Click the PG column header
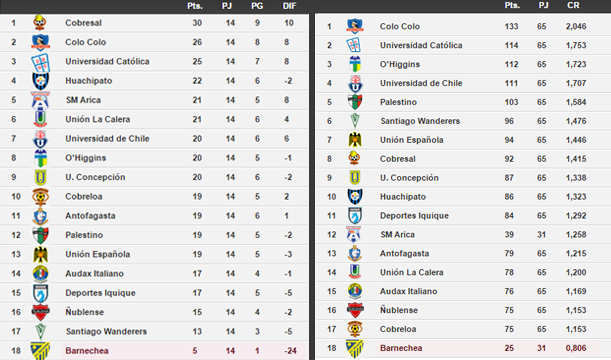Image resolution: width=611 pixels, height=360 pixels. click(x=257, y=6)
